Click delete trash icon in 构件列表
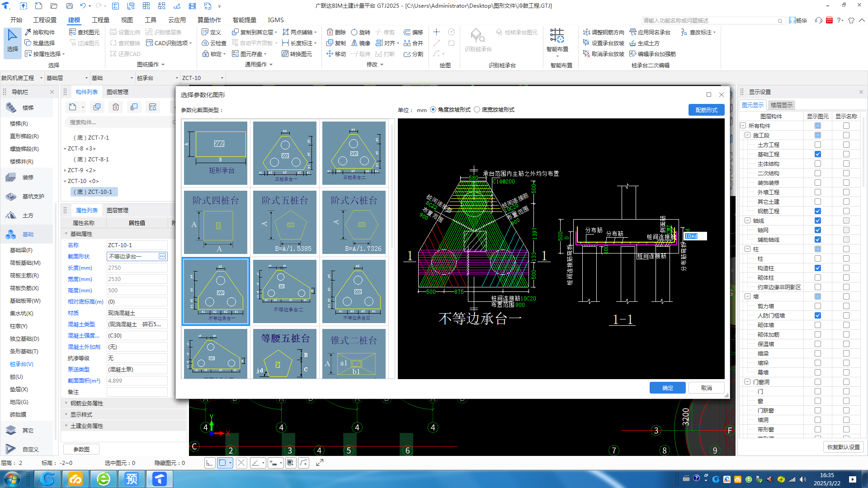Viewport: 868px width, 488px height. (x=116, y=107)
